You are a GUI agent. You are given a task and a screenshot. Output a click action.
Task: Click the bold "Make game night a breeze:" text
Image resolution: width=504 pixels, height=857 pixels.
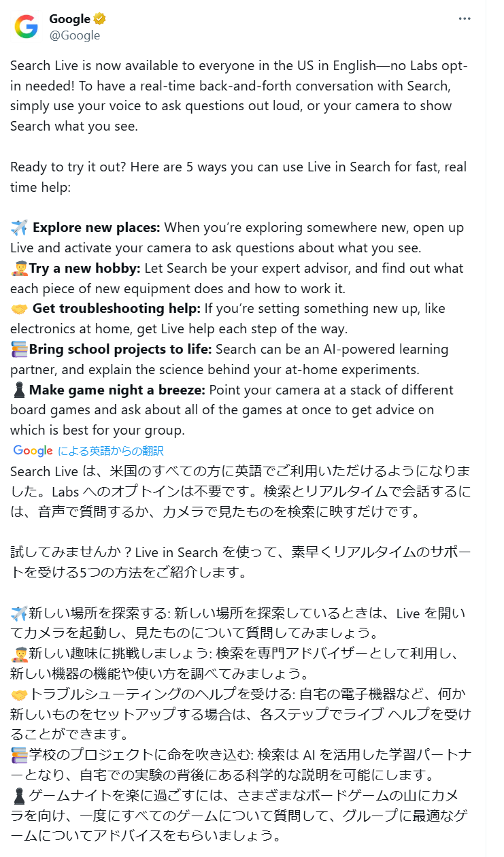pyautogui.click(x=117, y=390)
